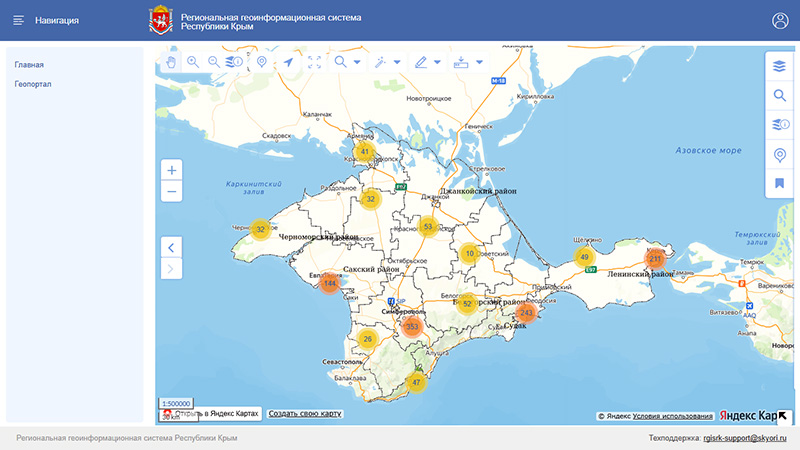Zoom out with the minus button
Viewport: 800px width, 450px height.
[171, 192]
